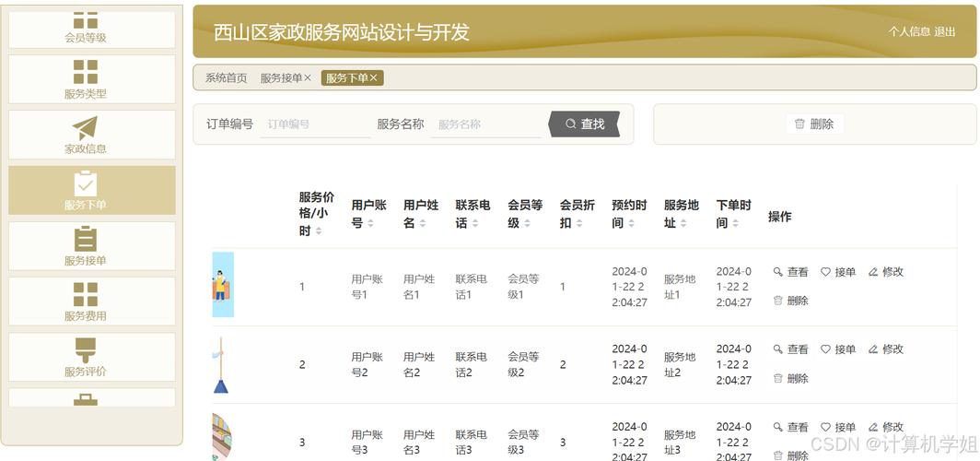This screenshot has width=980, height=461.
Task: Click 修改 in the 用户账号2 row
Action: click(886, 349)
